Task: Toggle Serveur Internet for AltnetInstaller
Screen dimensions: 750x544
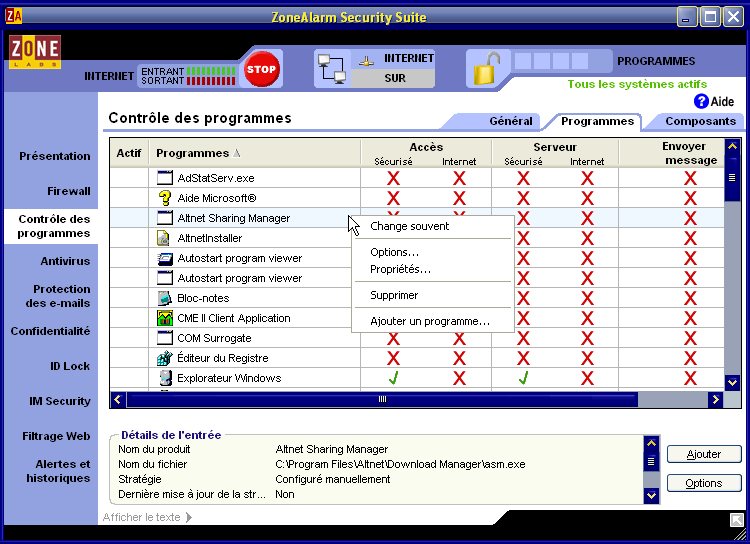Action: [587, 238]
